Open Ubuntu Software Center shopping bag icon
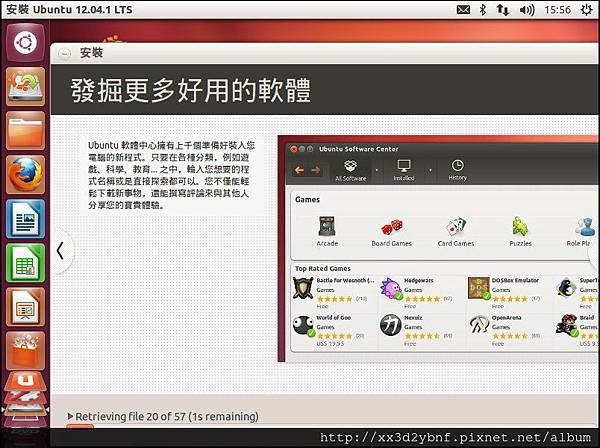Screen dimensions: 600x448 pos(26,350)
